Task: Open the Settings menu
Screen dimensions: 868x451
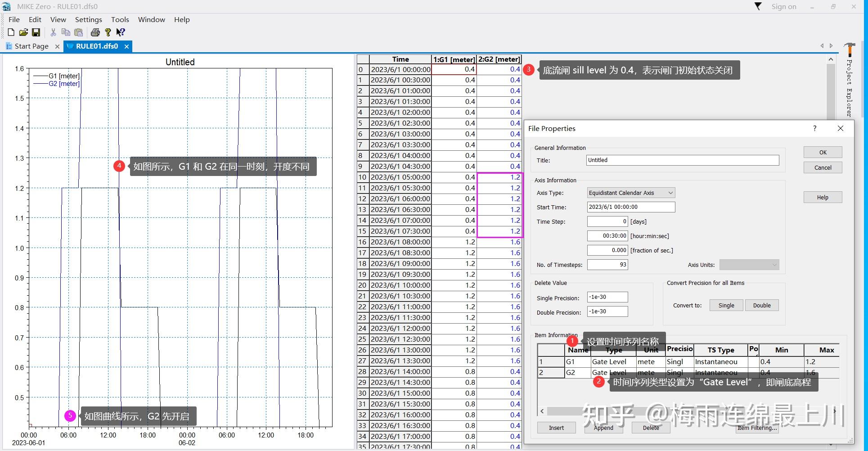Action: coord(88,20)
